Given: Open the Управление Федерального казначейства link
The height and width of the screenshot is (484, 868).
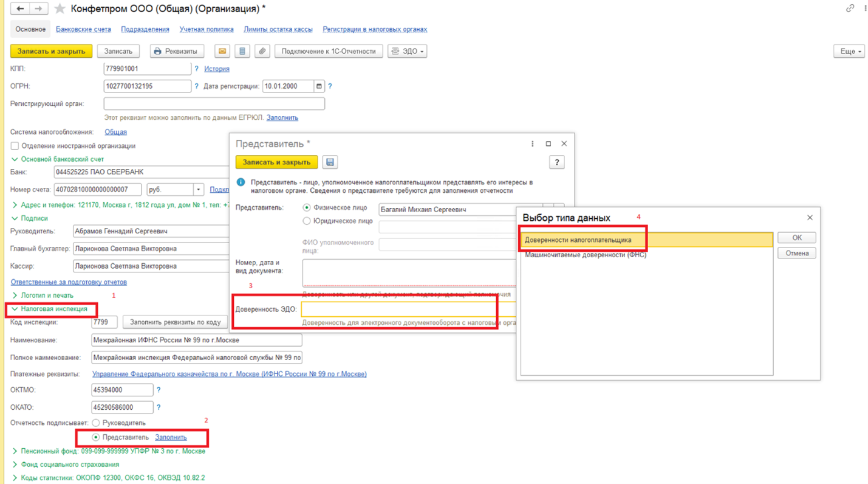Looking at the screenshot, I should [229, 374].
